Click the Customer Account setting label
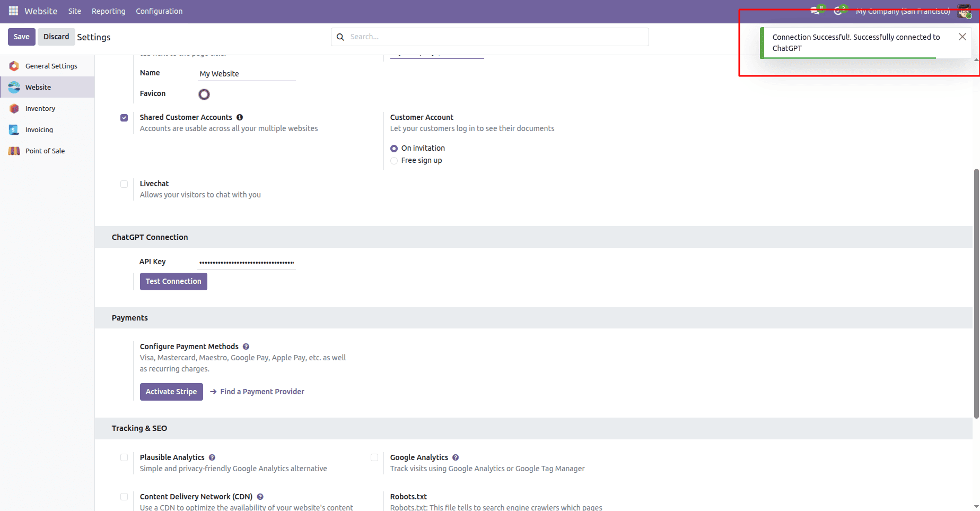 tap(422, 117)
